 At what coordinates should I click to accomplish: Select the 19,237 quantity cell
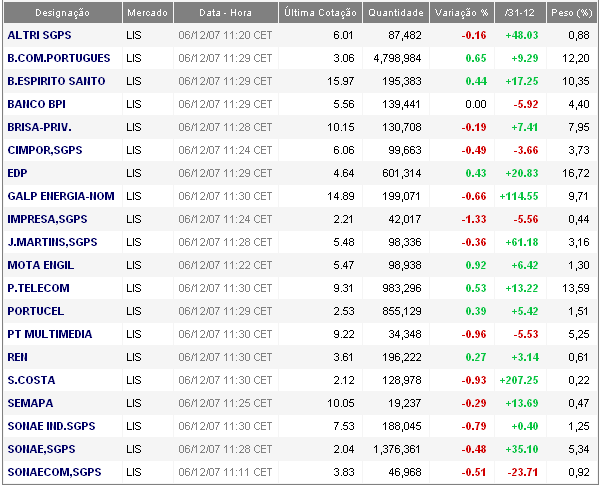point(405,403)
